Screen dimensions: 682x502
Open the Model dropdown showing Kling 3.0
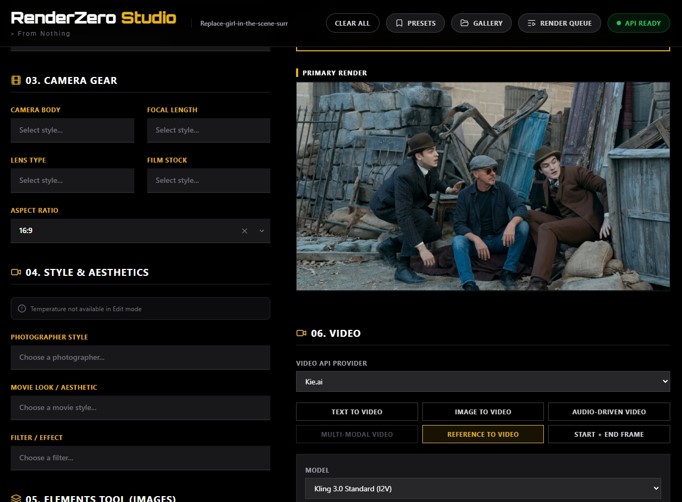(x=483, y=489)
